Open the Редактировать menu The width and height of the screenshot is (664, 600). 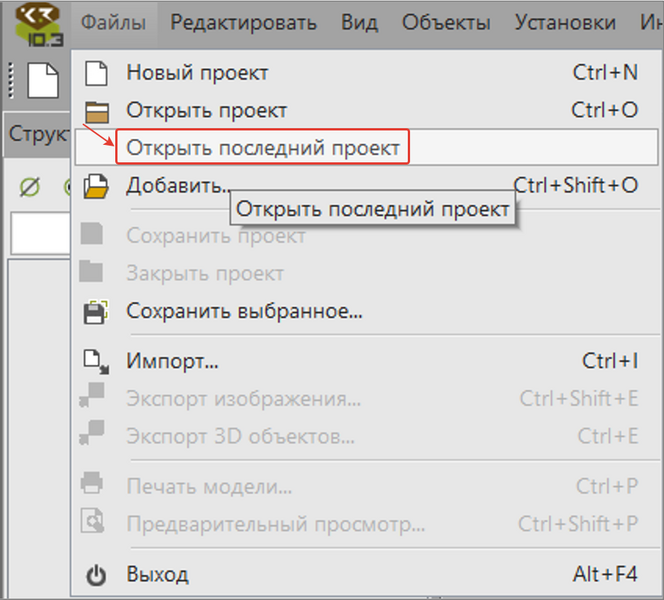tap(243, 23)
